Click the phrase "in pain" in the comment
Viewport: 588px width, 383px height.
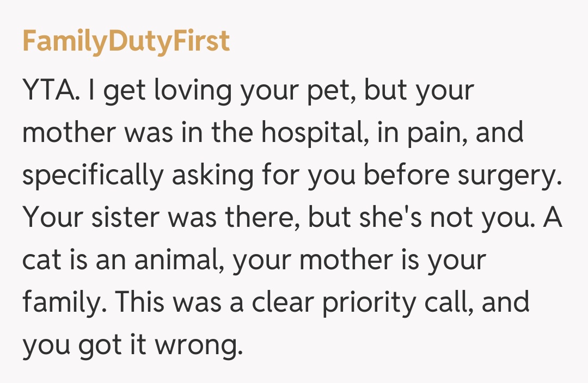coord(417,133)
